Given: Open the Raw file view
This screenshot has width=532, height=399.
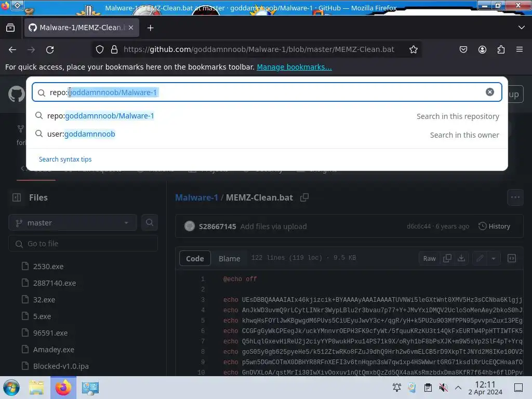Looking at the screenshot, I should pyautogui.click(x=429, y=259).
